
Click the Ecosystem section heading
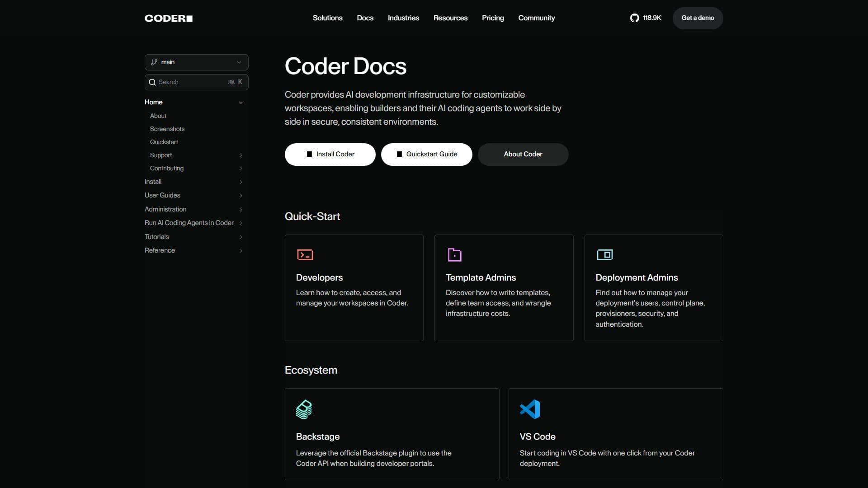[311, 370]
